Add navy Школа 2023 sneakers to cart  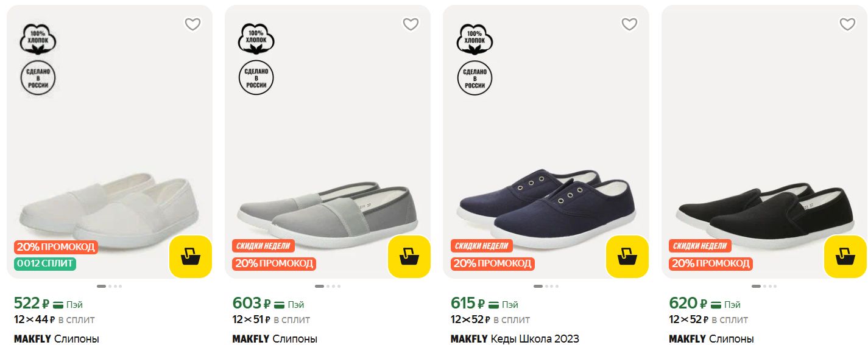pyautogui.click(x=627, y=256)
